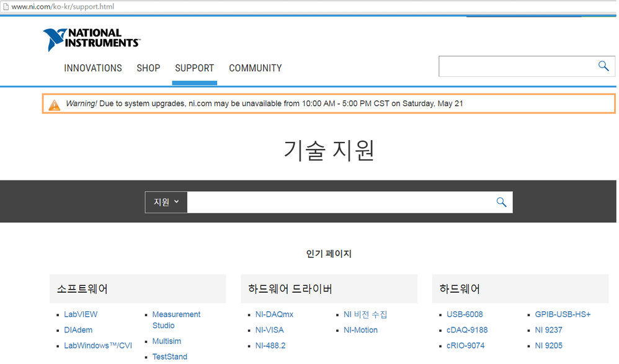Open the INNOVATIONS menu
The height and width of the screenshot is (364, 619).
click(x=93, y=68)
